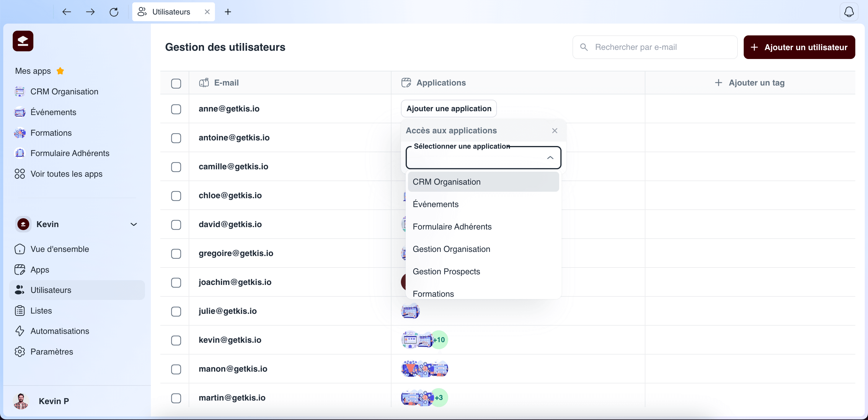Check the box for antoine@getkis.io
The width and height of the screenshot is (868, 420).
(176, 138)
